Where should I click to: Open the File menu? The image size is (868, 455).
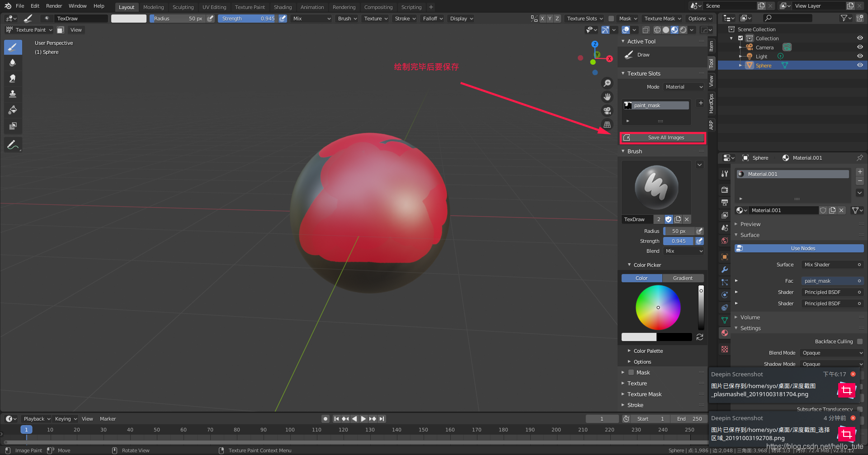20,6
